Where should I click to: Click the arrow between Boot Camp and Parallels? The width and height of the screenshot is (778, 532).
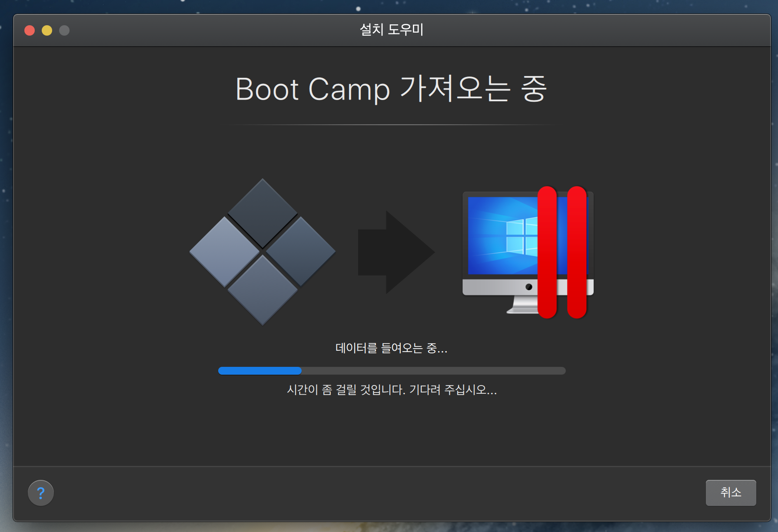396,252
